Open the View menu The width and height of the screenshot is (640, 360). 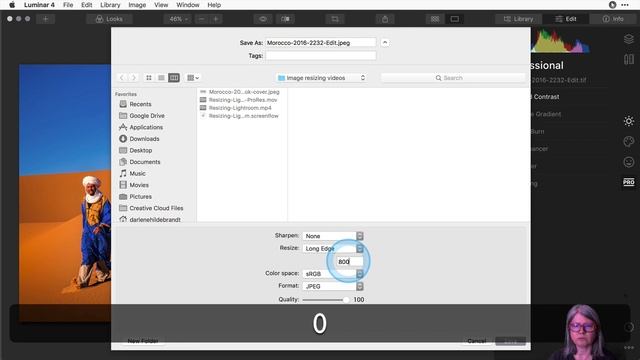[161, 5]
